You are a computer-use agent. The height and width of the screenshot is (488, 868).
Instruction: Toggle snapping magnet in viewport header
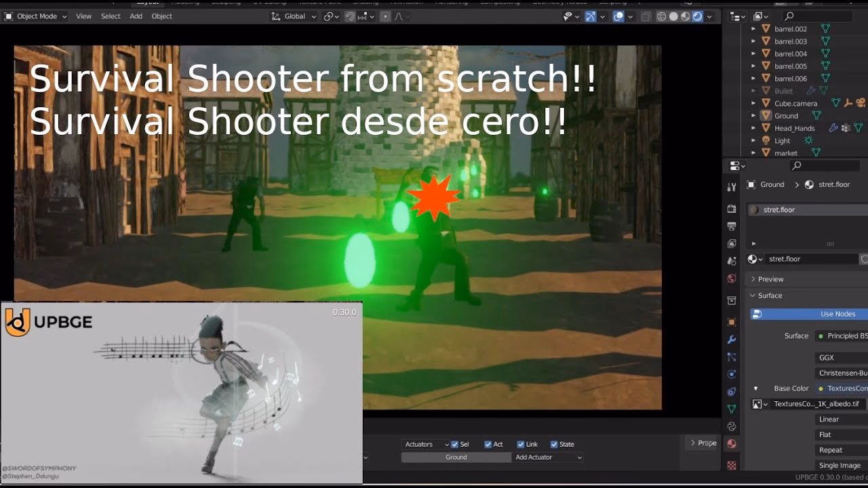[350, 16]
